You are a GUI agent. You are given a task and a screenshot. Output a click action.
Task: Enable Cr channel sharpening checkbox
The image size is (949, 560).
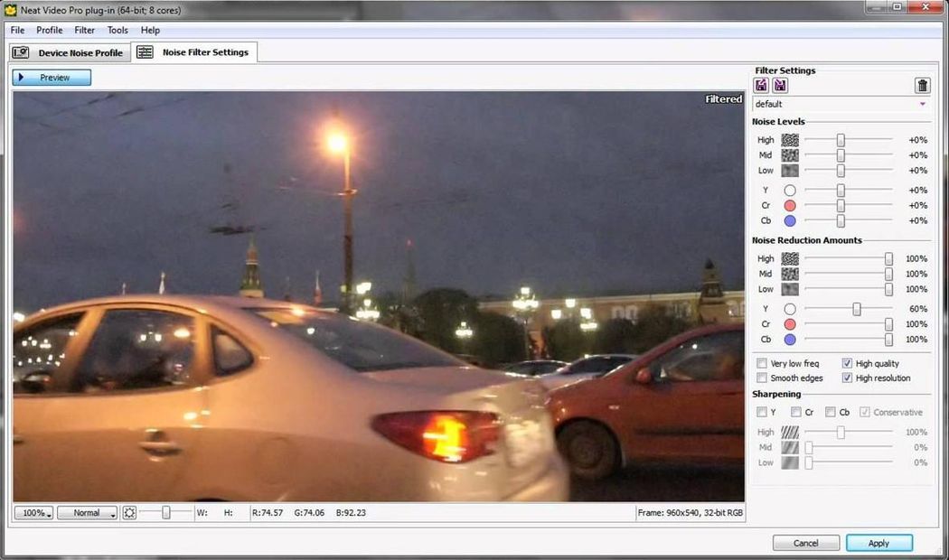(x=796, y=412)
